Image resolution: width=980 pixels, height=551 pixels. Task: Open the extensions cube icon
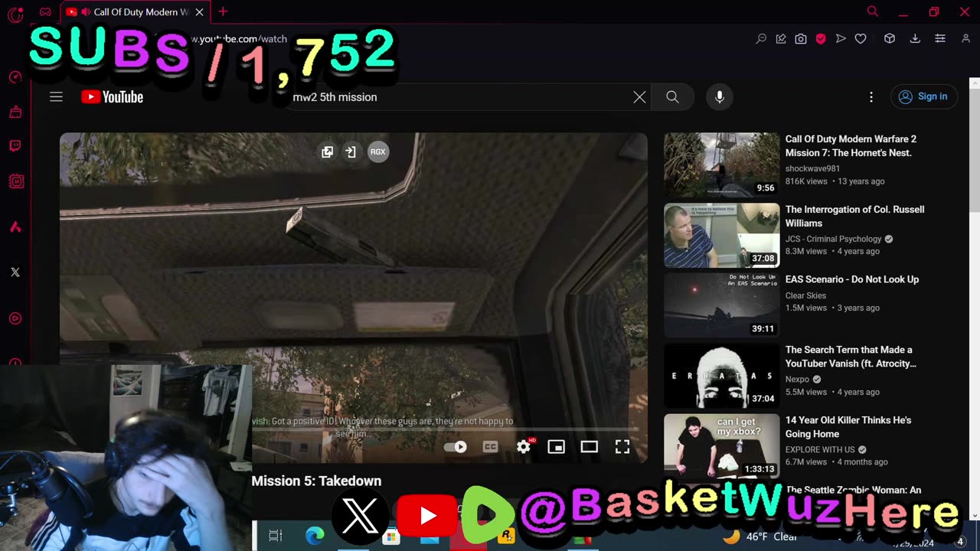coord(890,39)
